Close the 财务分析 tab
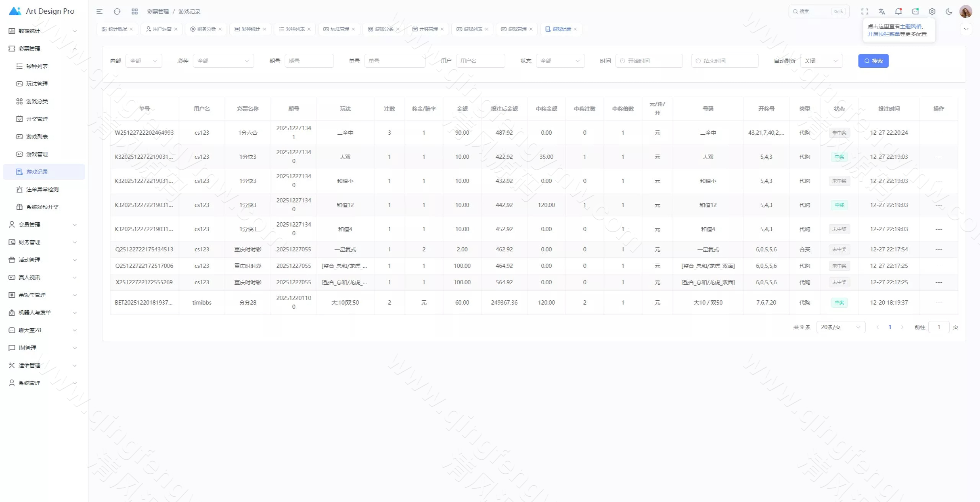The image size is (980, 502). click(x=220, y=29)
